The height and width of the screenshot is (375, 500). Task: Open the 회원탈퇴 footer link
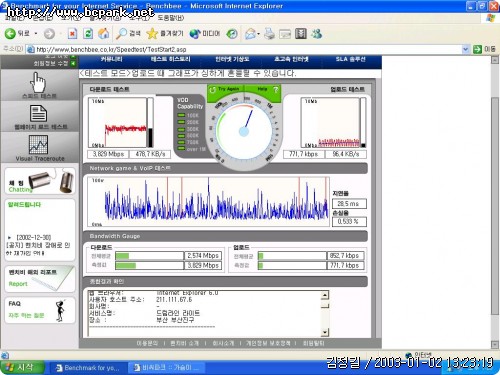point(313,343)
